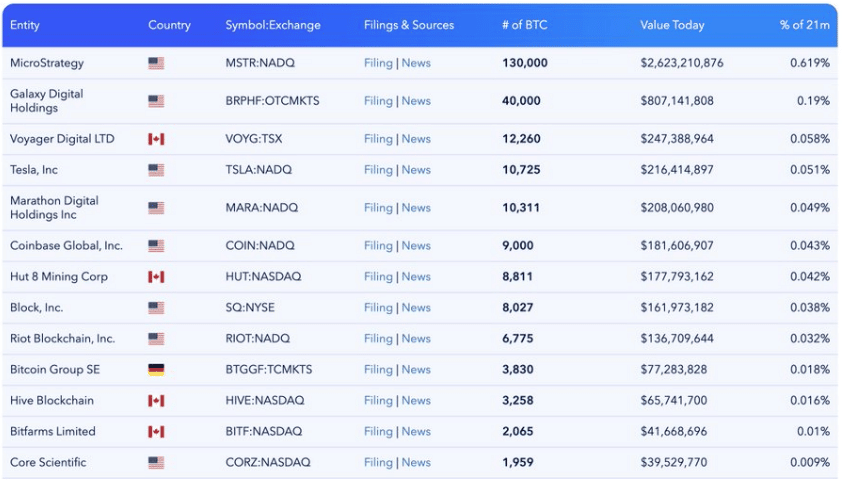
Task: Click the Canadian flag for Bitfarms Limited
Action: 156,432
